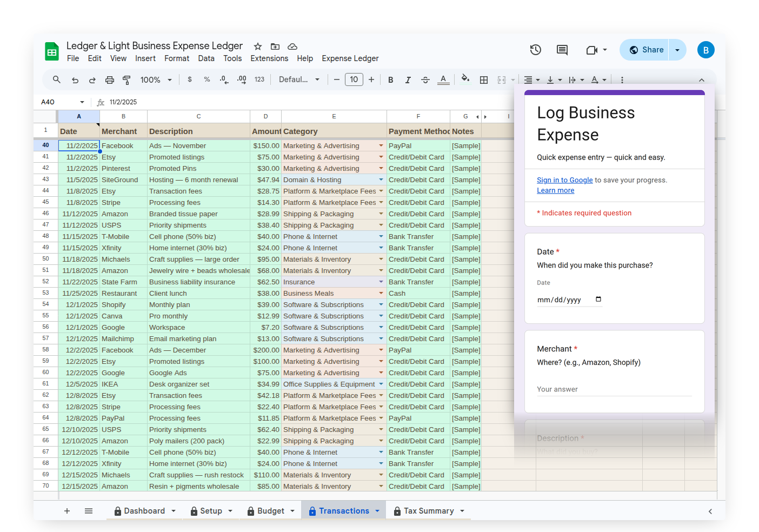Open the Data menu
Viewport: 759px width, 532px height.
point(207,58)
